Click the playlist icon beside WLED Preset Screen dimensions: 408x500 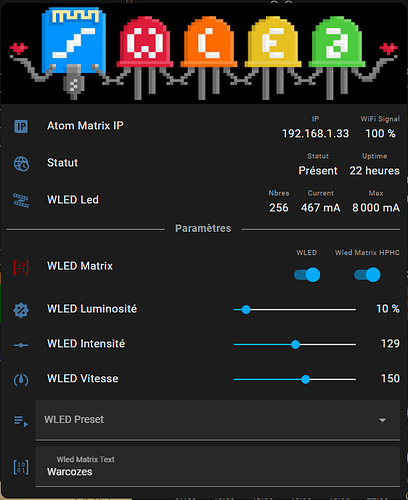21,421
